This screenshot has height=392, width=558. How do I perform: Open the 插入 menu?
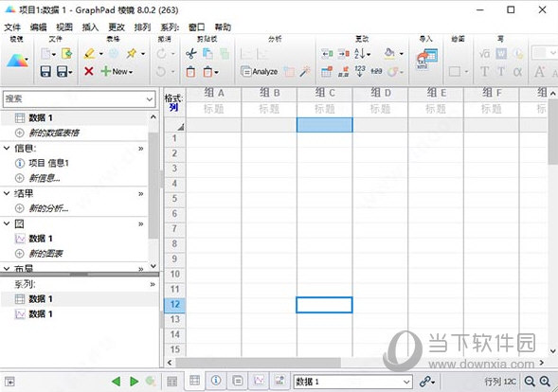[90, 27]
